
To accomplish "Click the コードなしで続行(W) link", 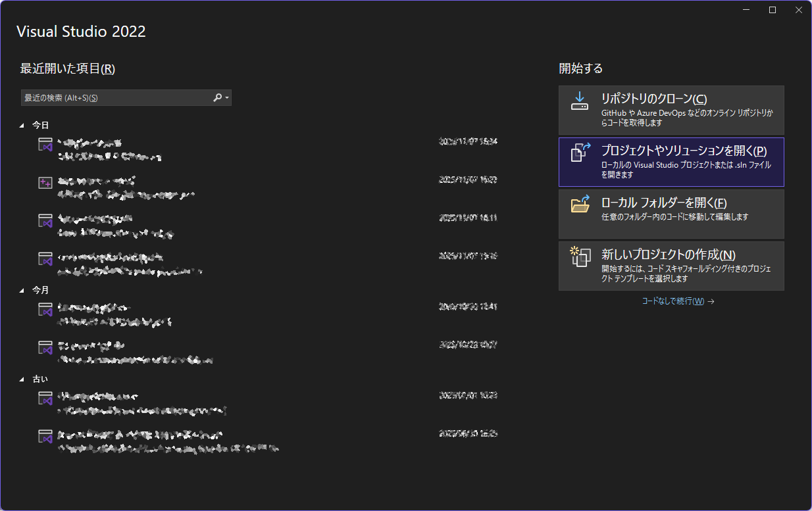I will coord(673,301).
